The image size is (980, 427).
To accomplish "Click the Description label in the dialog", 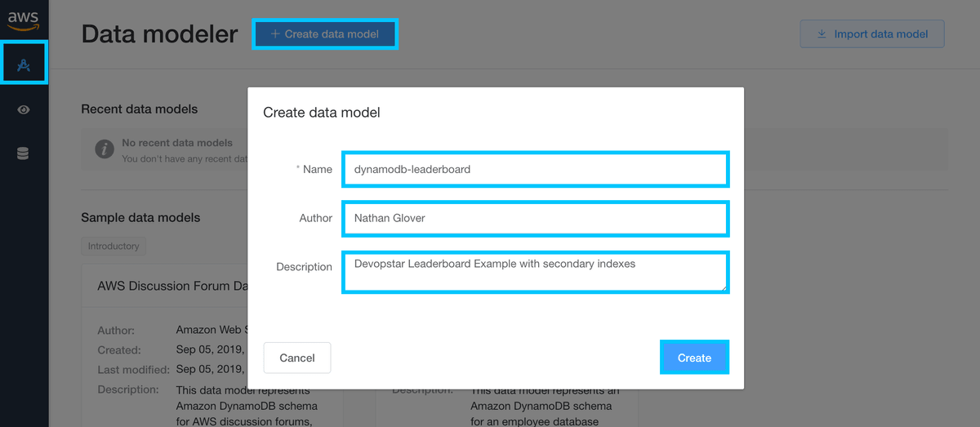I will [x=304, y=267].
